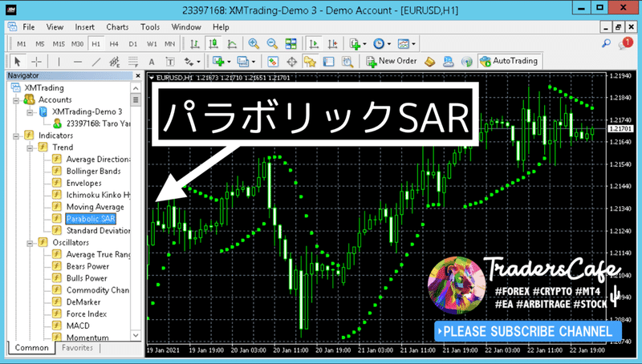Image resolution: width=642 pixels, height=364 pixels.
Task: Select the equidistant channel tool
Action: tap(114, 62)
